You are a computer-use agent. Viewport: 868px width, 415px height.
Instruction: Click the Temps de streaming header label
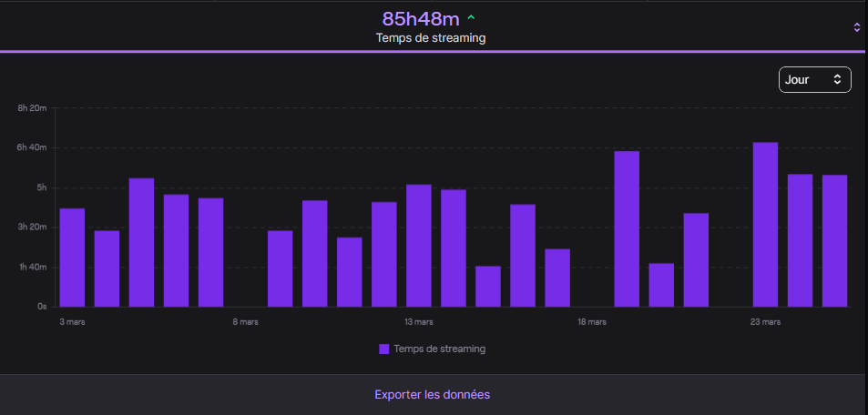coord(431,38)
